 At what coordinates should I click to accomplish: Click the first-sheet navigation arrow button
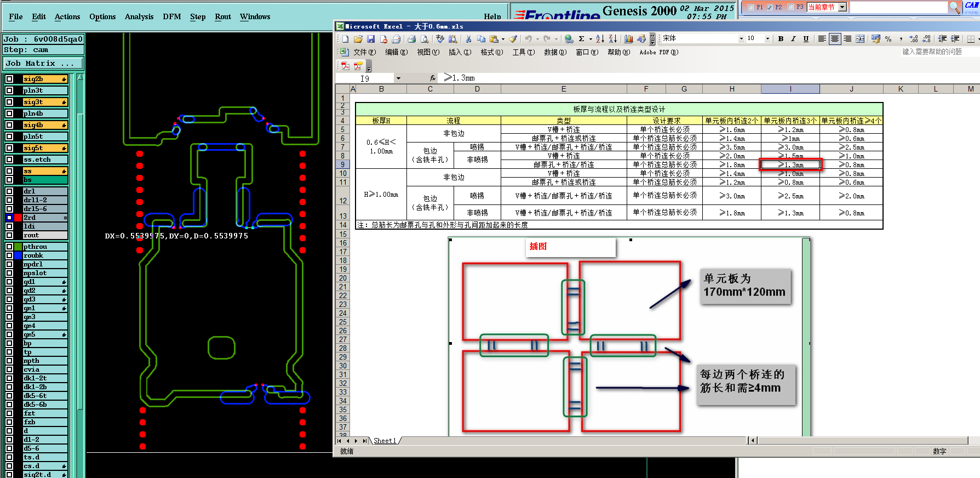[x=340, y=441]
